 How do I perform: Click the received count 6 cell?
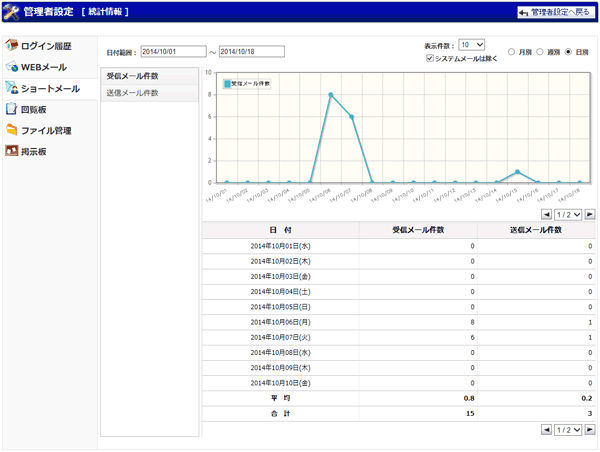coord(418,338)
